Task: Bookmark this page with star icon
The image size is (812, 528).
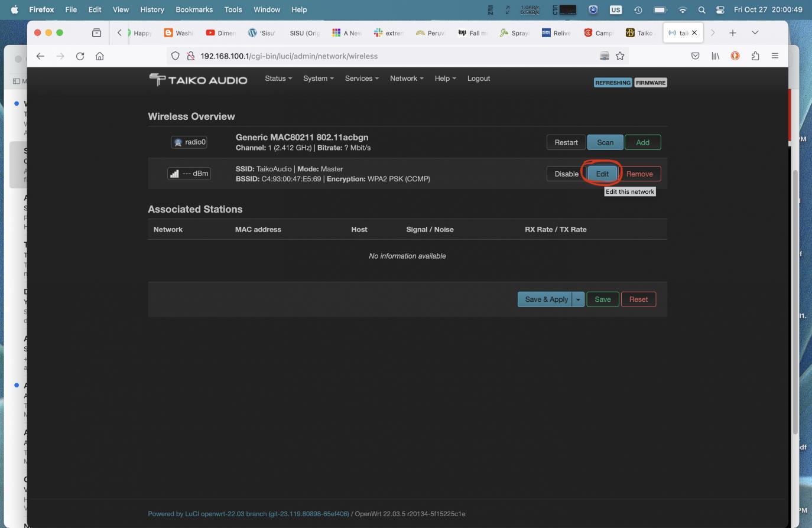Action: [x=620, y=56]
